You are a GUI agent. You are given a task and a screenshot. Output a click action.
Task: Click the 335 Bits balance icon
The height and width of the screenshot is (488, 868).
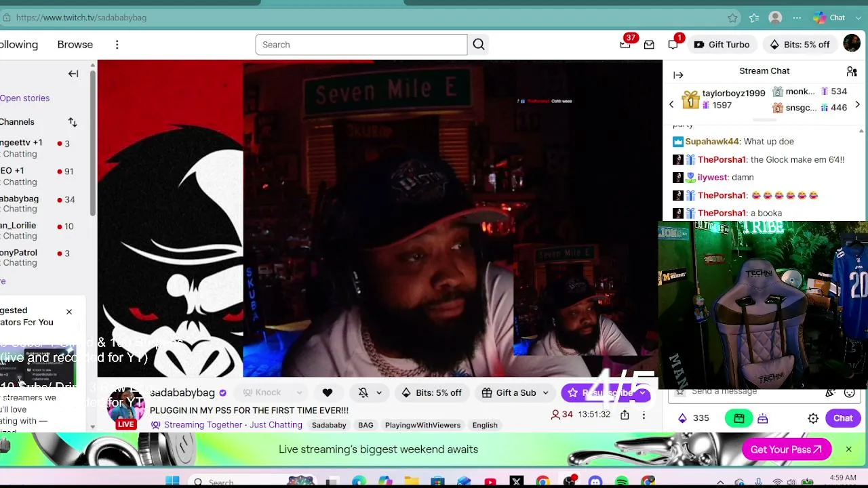[x=682, y=418]
